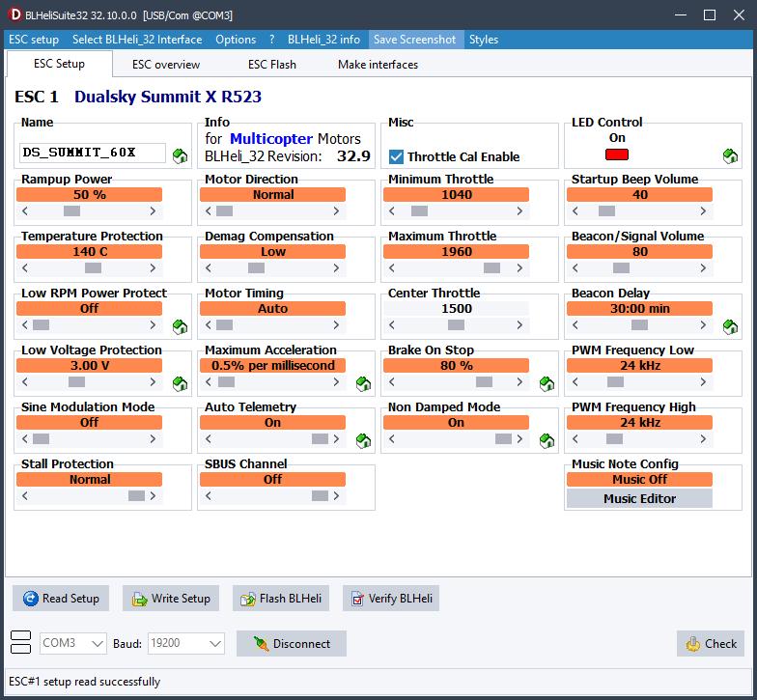Decrease Rampup Power with left arrow
Viewport: 757px width, 700px height.
click(x=25, y=210)
